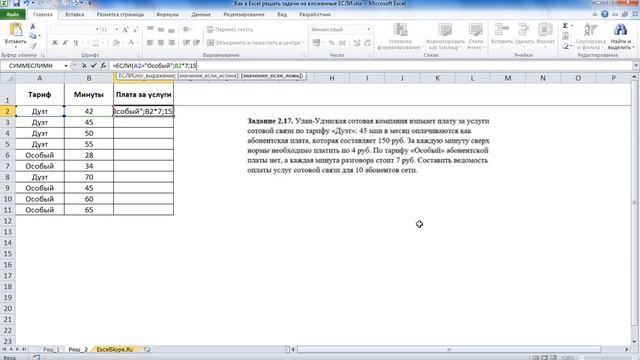
Task: Open the font name dropdown
Action: pos(97,29)
